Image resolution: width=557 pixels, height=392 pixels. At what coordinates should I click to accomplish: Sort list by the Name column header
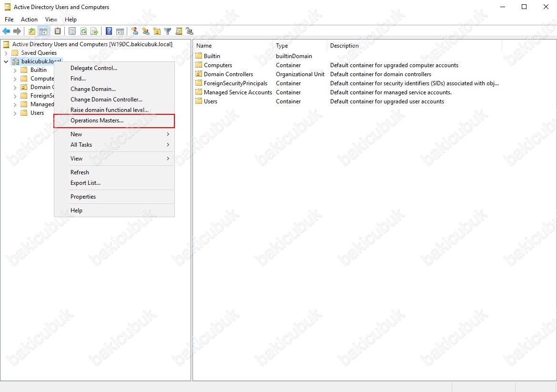coord(233,45)
